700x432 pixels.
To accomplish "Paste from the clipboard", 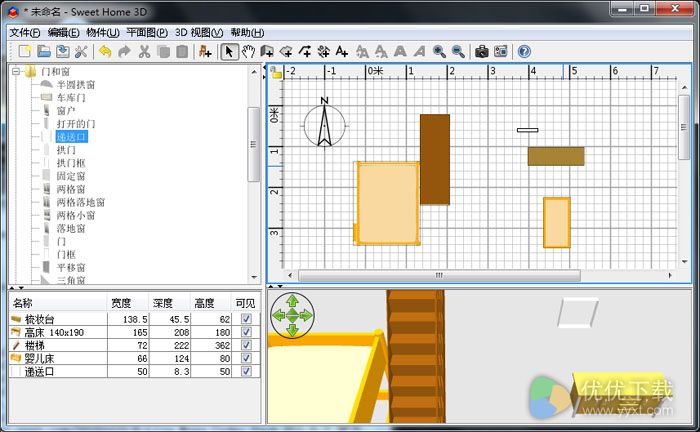I will coord(182,52).
